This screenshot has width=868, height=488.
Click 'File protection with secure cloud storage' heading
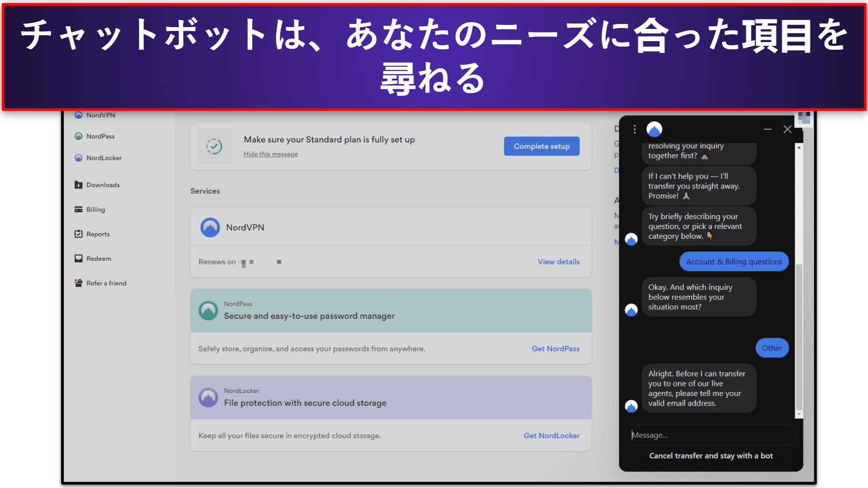point(305,403)
